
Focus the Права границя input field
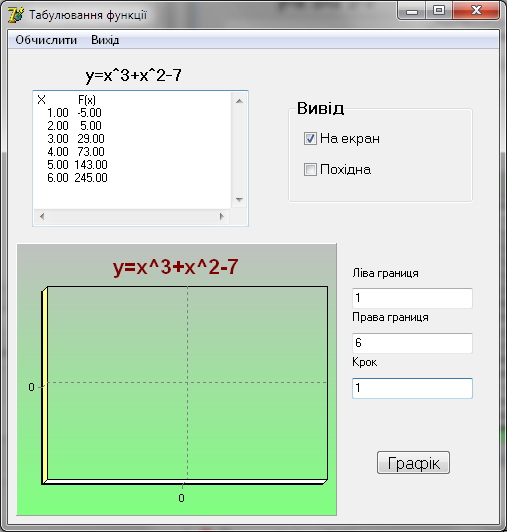[412, 343]
